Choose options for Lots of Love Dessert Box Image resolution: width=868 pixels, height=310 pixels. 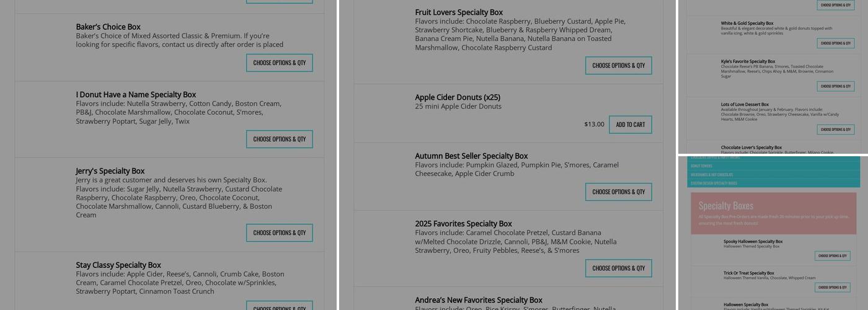tap(835, 130)
